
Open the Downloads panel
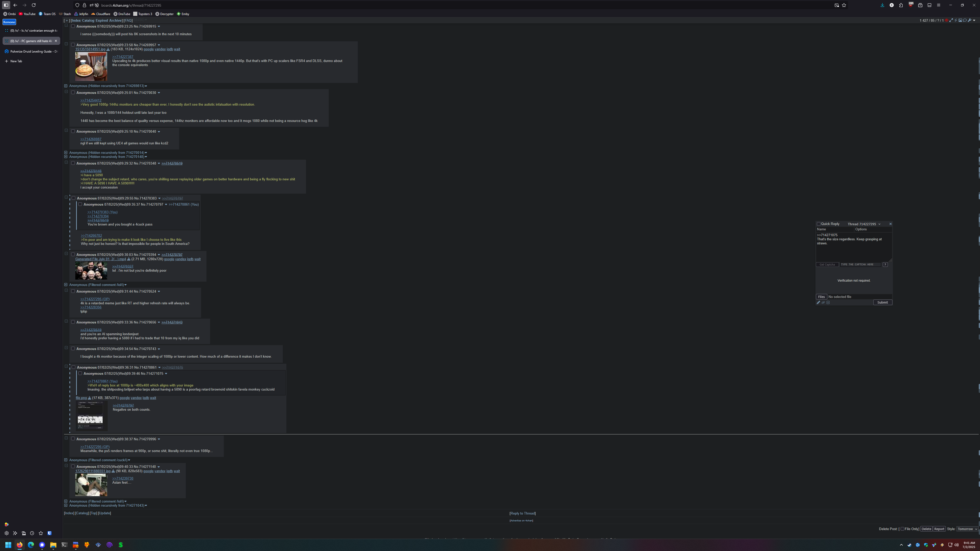click(882, 5)
